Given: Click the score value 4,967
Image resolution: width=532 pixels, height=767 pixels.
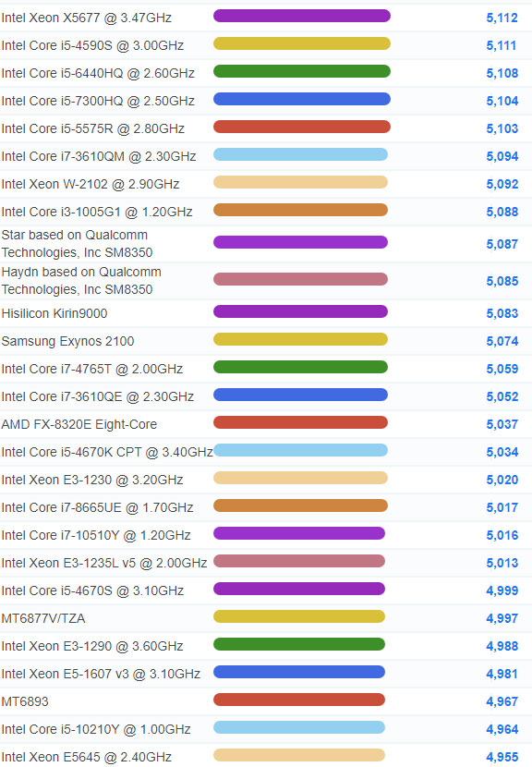Looking at the screenshot, I should pyautogui.click(x=502, y=702).
